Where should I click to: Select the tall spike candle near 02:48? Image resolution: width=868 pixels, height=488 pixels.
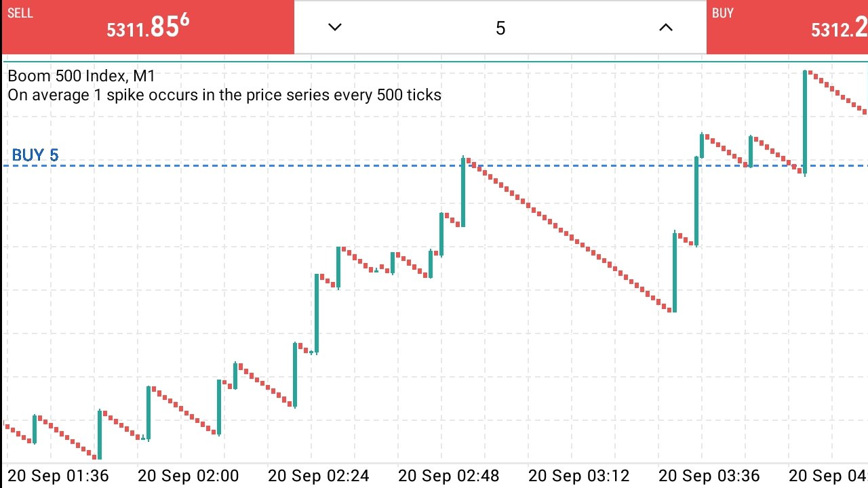click(x=463, y=192)
